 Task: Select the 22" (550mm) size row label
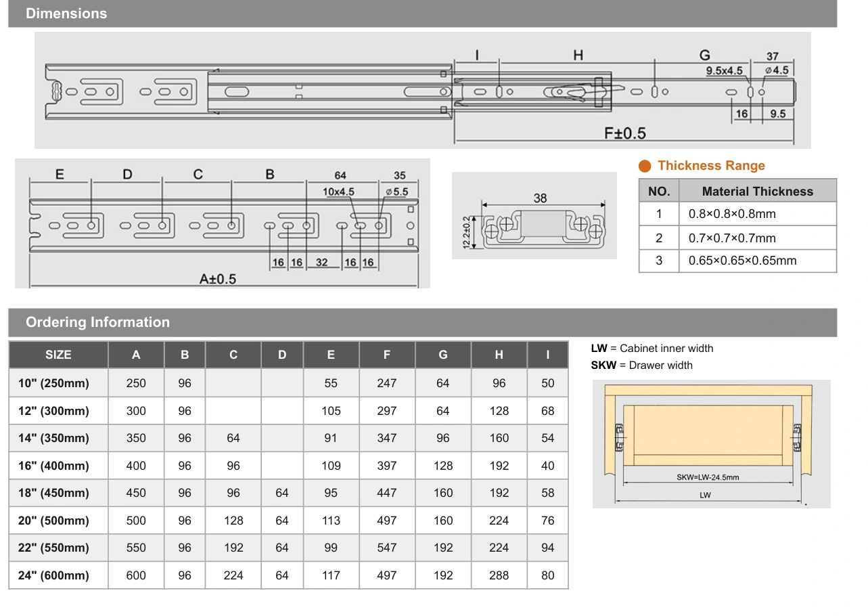pos(53,548)
